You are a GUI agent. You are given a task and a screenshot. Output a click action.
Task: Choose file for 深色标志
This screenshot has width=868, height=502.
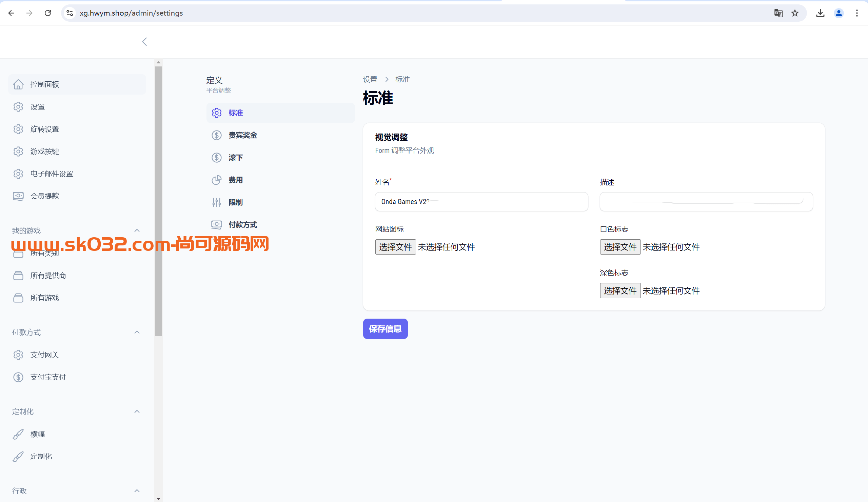pos(620,291)
